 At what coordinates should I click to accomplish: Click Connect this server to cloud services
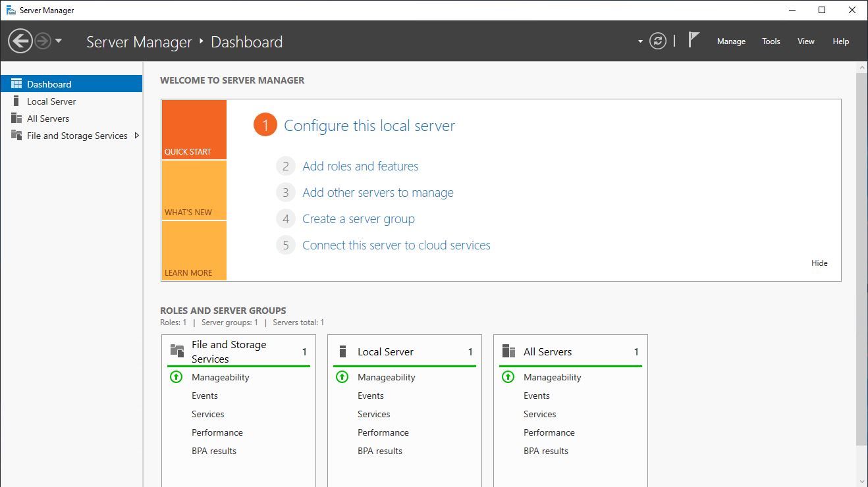(396, 245)
